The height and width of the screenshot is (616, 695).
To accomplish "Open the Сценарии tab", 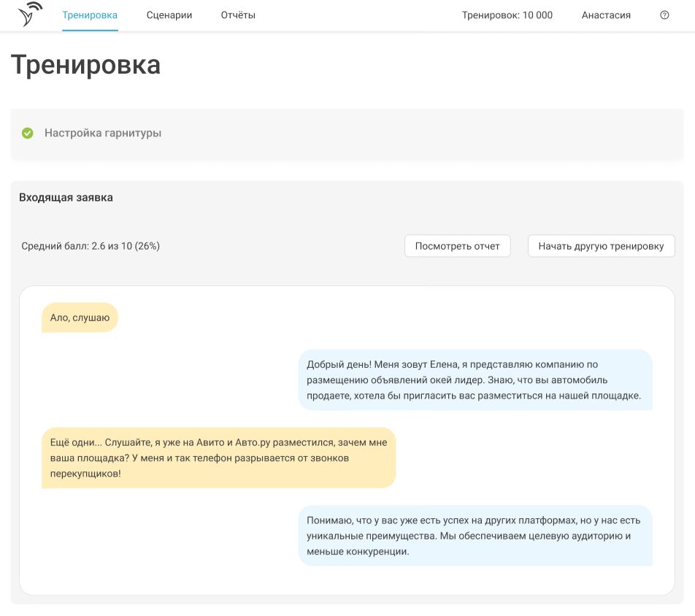I will [x=169, y=15].
